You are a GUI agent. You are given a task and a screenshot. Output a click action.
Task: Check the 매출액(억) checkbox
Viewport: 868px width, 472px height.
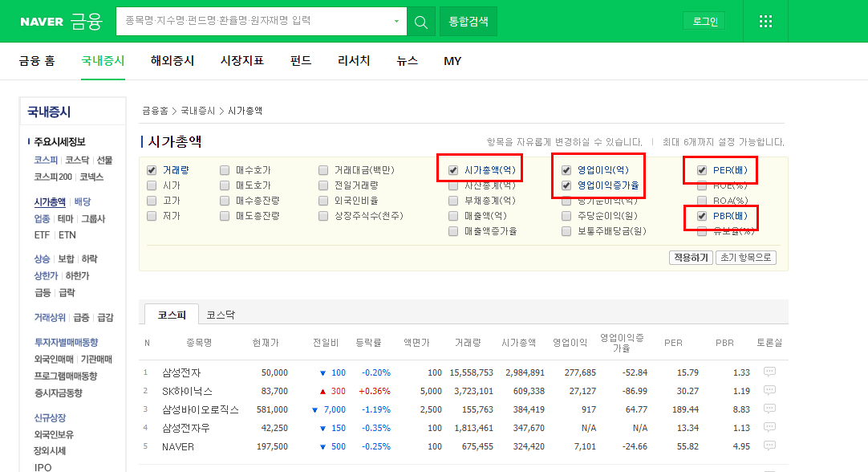(x=453, y=216)
